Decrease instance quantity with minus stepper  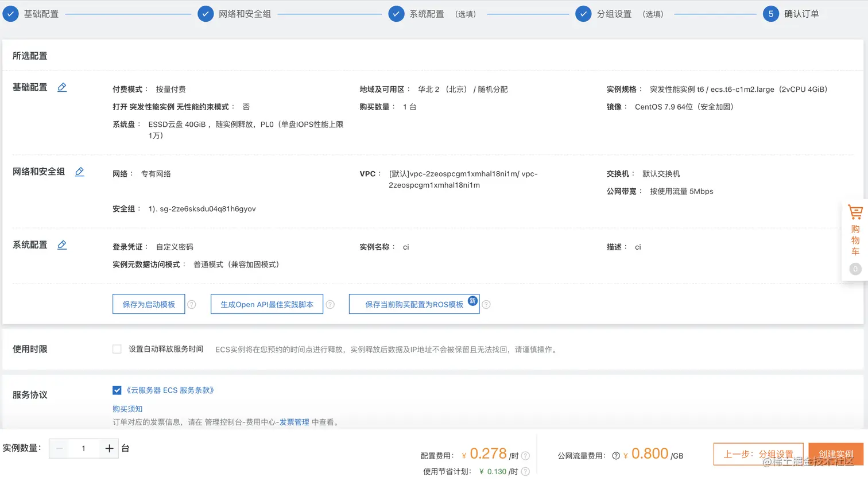click(59, 448)
